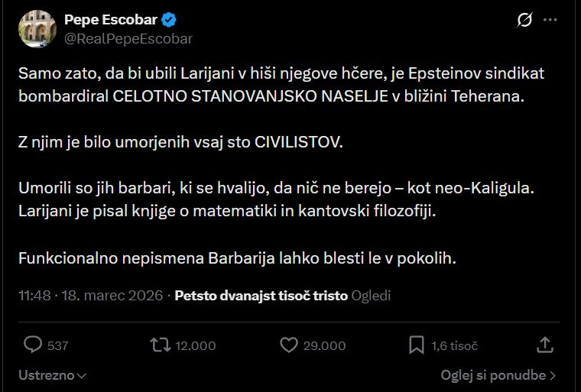Bookmark this post
This screenshot has height=392, width=581.
tap(416, 345)
